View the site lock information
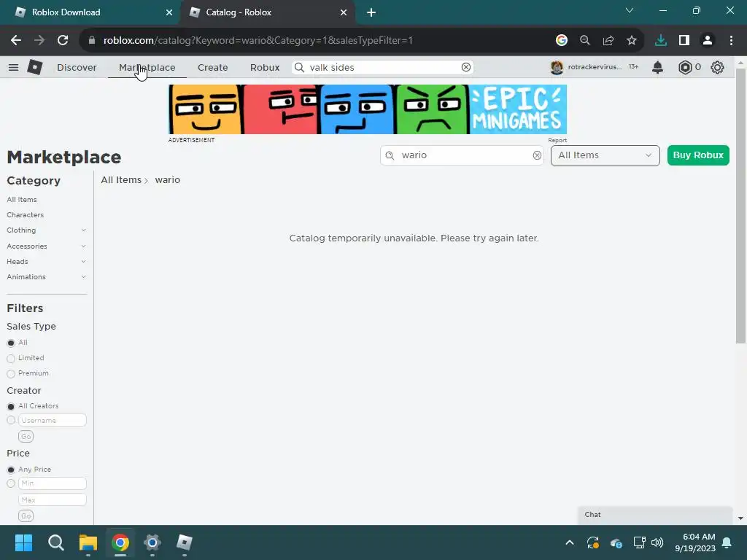 (92, 41)
